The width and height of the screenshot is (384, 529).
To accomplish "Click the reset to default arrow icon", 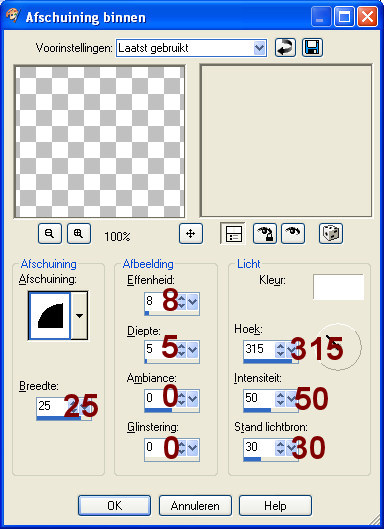I will (285, 48).
